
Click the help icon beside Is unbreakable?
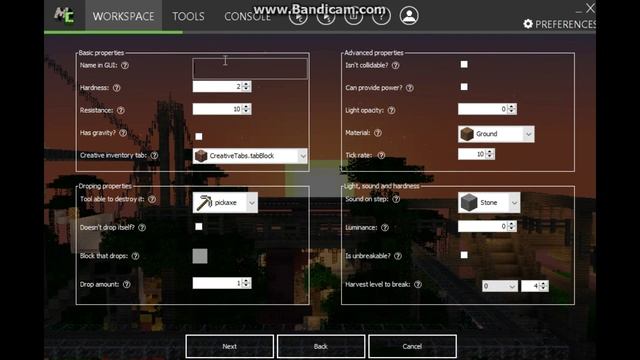[x=398, y=256]
